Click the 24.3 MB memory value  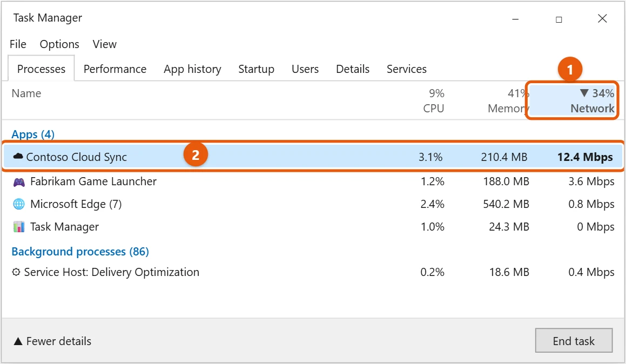[x=509, y=227]
